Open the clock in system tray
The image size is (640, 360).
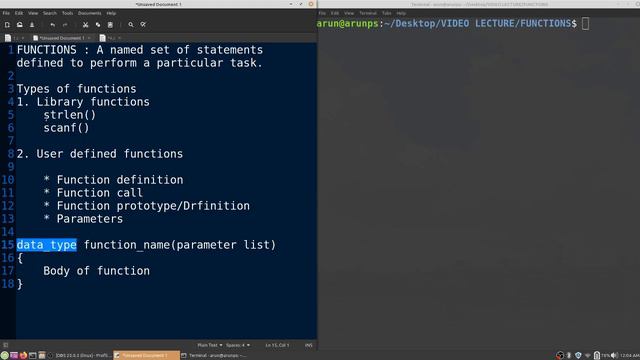pos(629,356)
